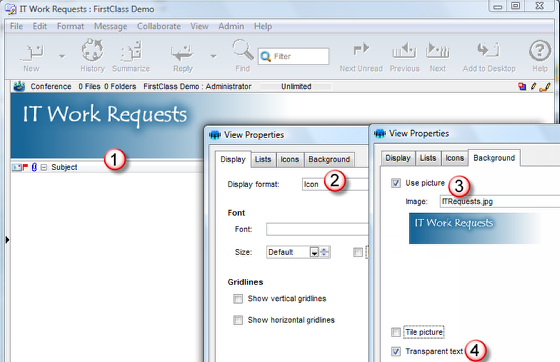Go to Next Unread message
Viewport: 560px width, 362px height.
(361, 50)
